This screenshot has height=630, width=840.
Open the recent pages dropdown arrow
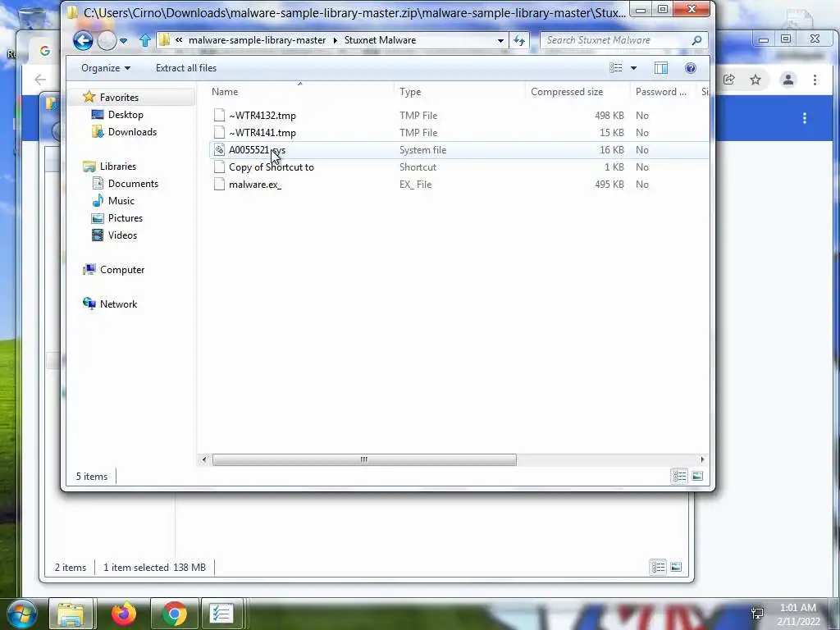124,41
